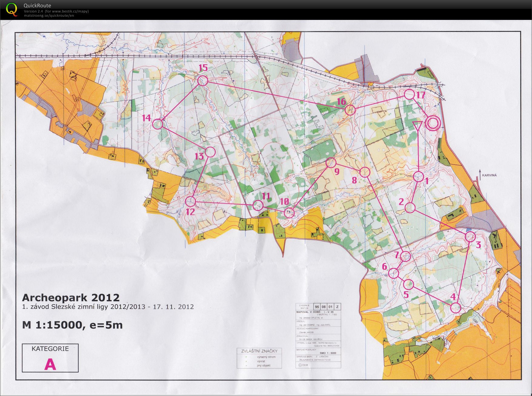Click the M 1:15000, e=5m scale text
The image size is (532, 396).
pyautogui.click(x=72, y=325)
